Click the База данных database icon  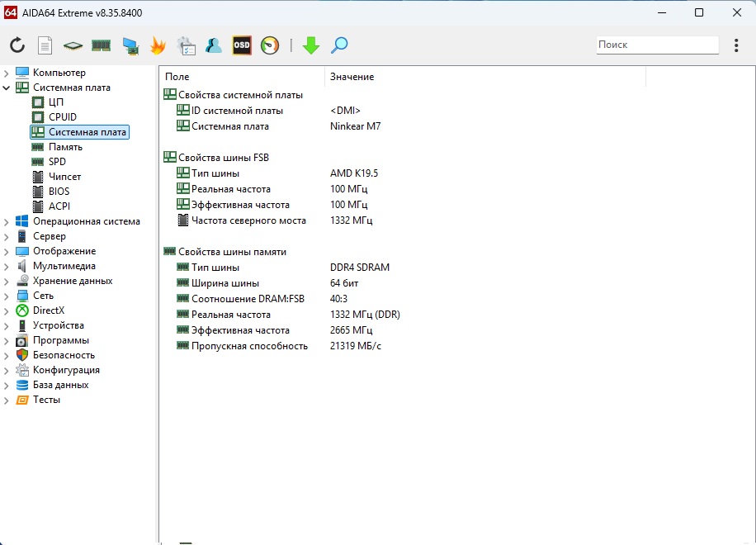coord(22,385)
